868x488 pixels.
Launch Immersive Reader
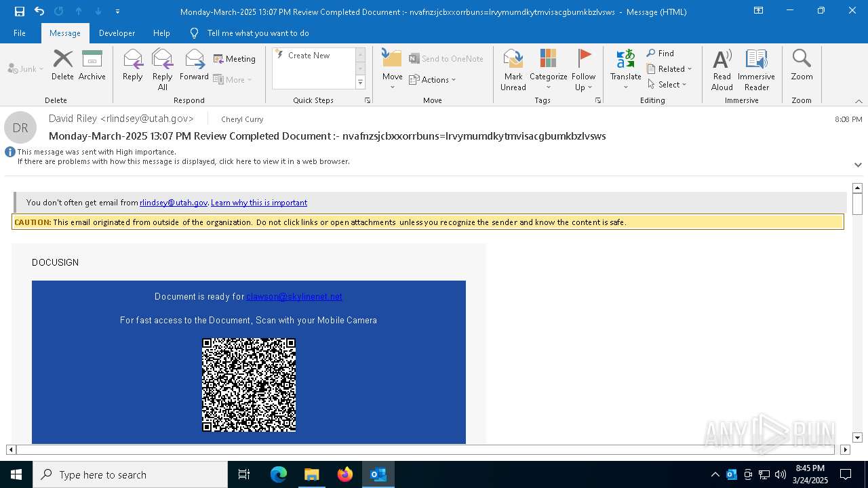(x=757, y=69)
